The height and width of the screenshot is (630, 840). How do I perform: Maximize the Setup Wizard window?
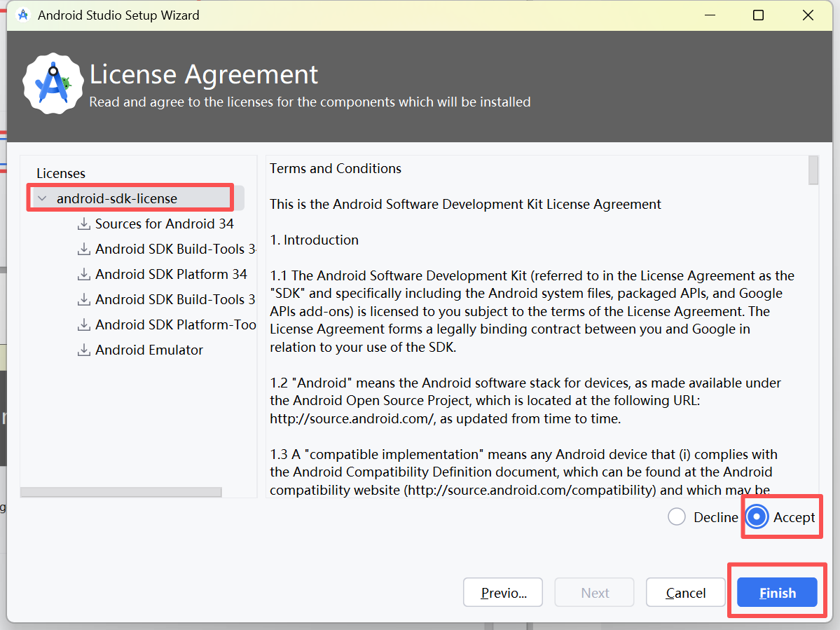coord(758,15)
